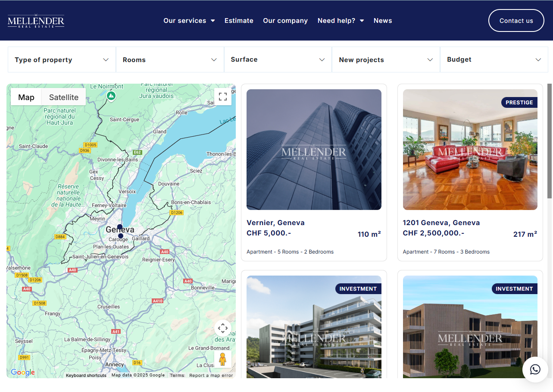
Task: Go to the News menu item
Action: pos(383,21)
